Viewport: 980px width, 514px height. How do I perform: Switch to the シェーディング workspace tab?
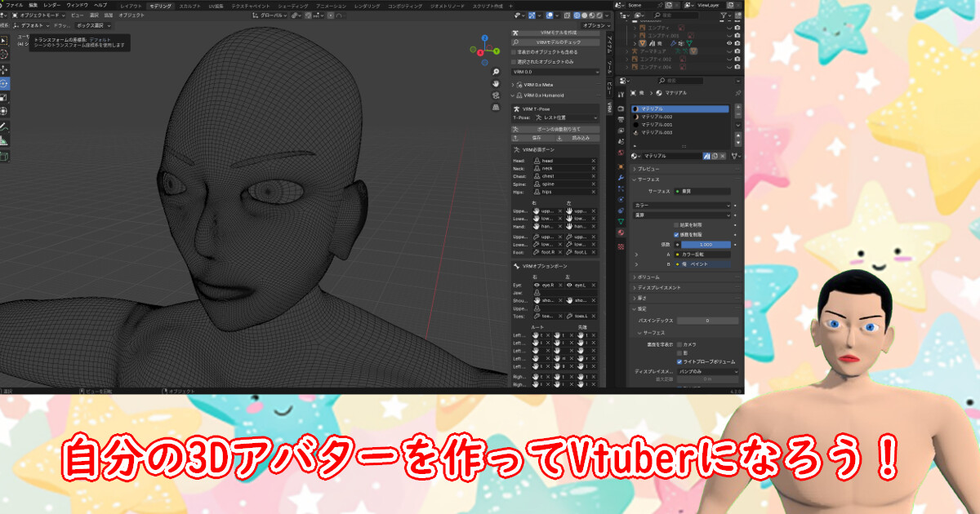292,6
